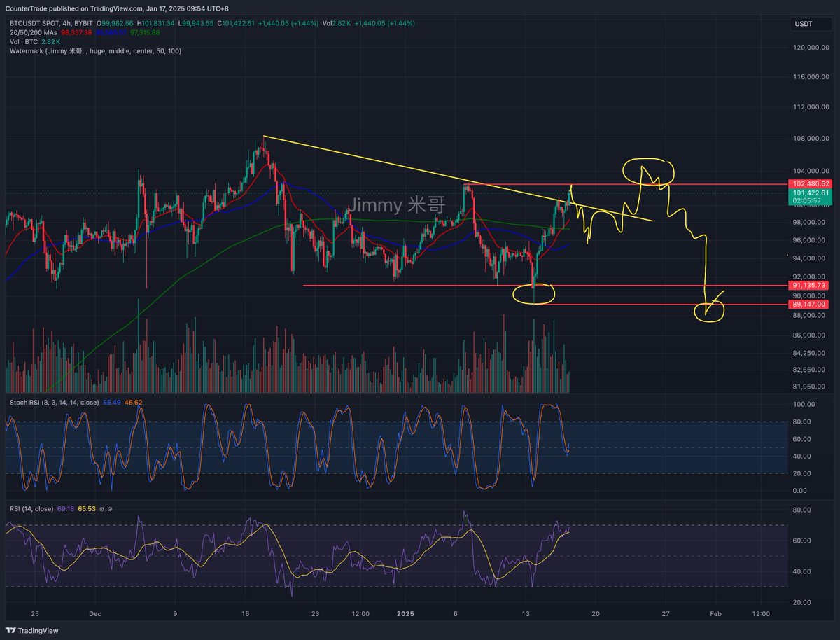Click the 108,000.00 price axis label
840x640 pixels.
(811, 139)
